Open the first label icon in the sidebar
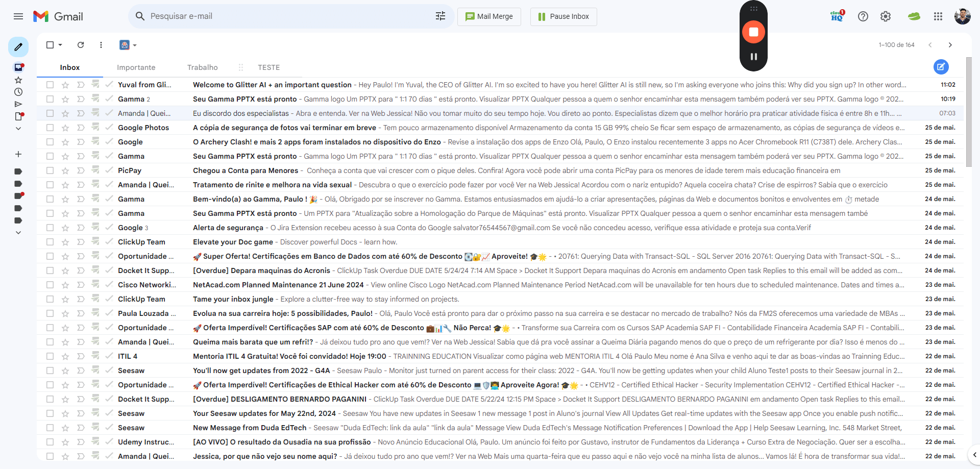 18,171
